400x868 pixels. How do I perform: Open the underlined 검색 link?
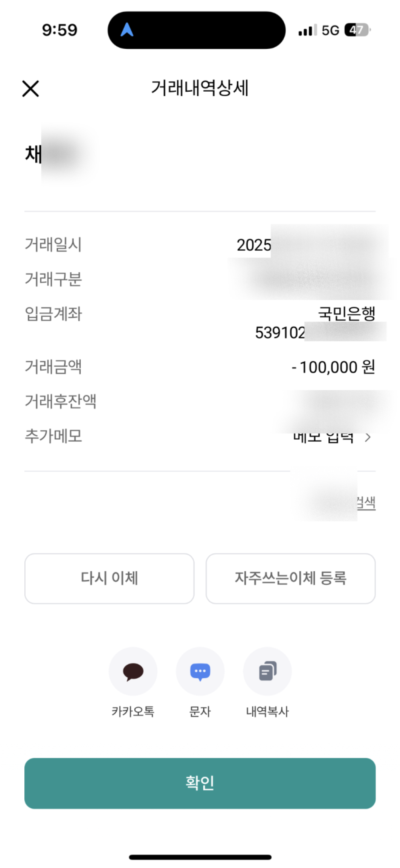click(x=366, y=503)
